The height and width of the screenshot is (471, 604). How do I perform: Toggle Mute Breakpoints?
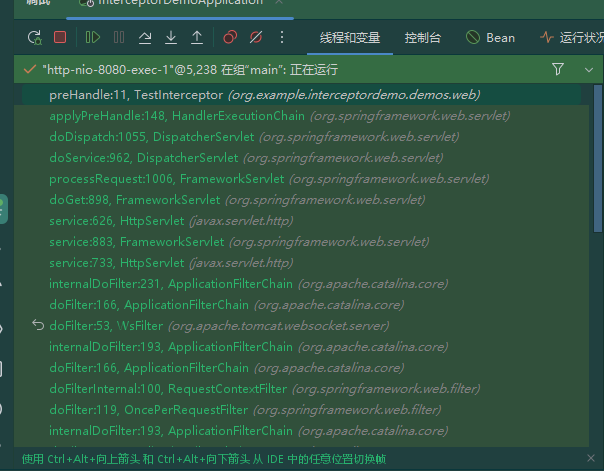(x=256, y=37)
